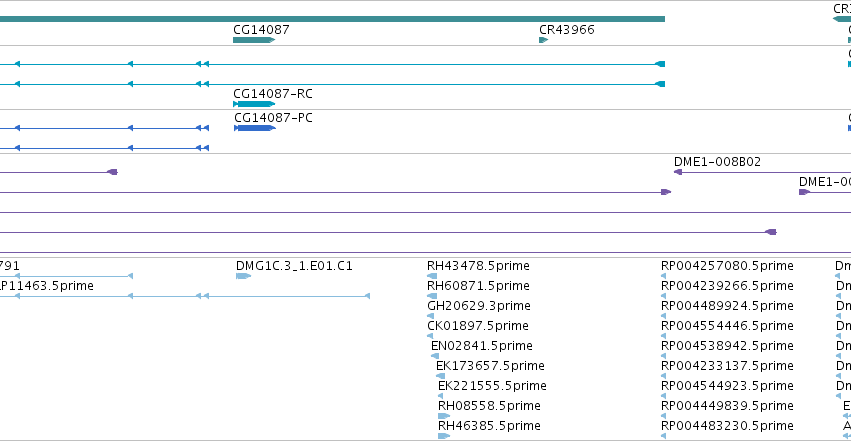Select the RH43478.5prime EST label

(x=478, y=266)
